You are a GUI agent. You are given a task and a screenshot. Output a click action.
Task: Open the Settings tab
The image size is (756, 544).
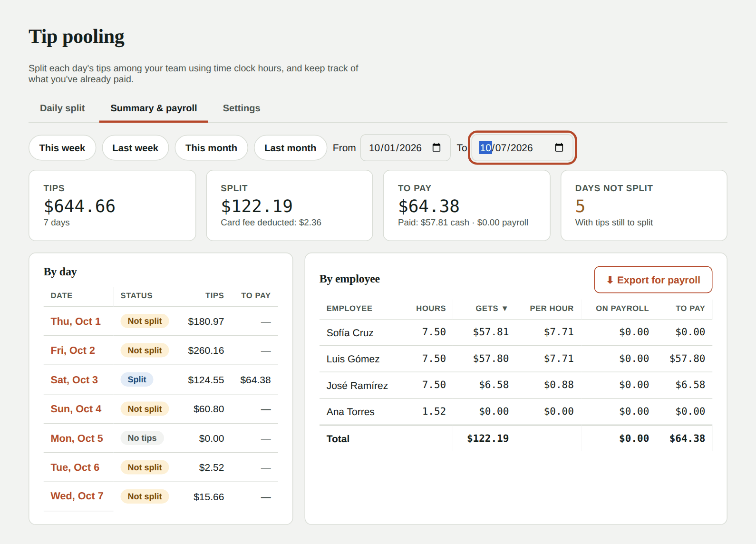pos(242,108)
